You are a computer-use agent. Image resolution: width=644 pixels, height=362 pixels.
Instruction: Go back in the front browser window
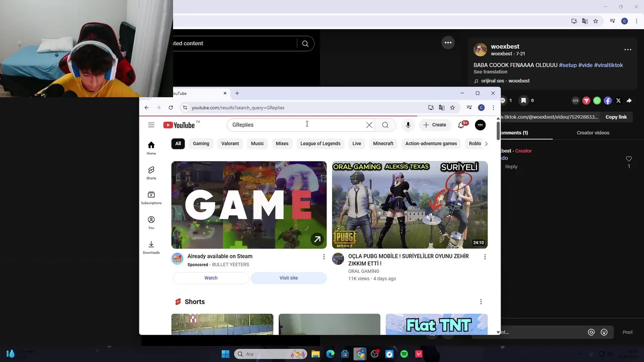(x=146, y=108)
